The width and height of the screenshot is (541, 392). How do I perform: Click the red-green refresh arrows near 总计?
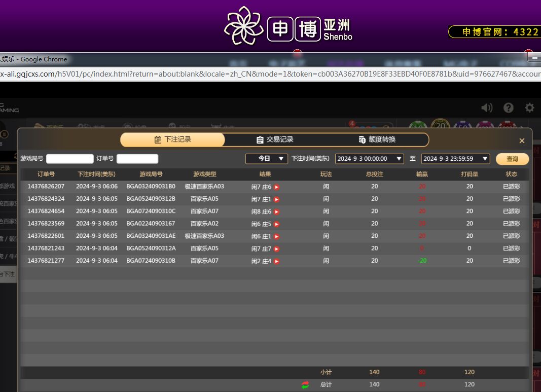[305, 385]
